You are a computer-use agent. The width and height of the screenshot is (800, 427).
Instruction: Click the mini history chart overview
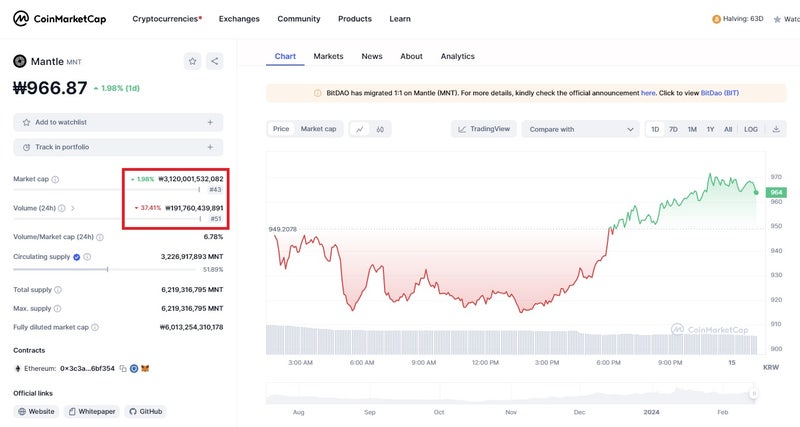point(511,394)
